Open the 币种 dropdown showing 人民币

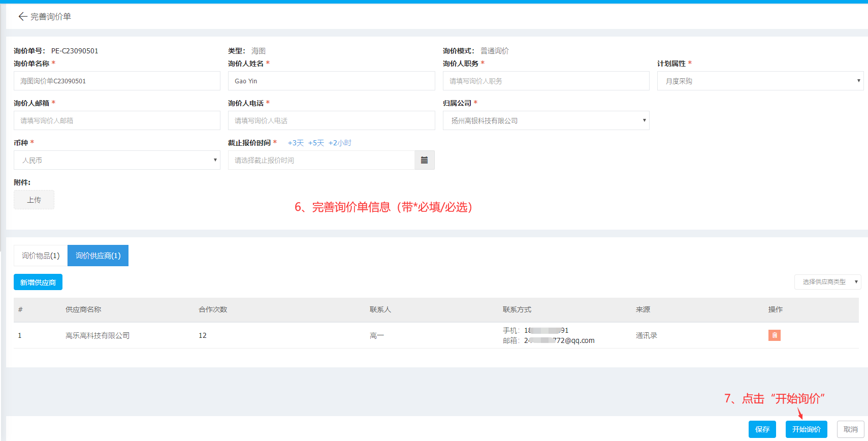pyautogui.click(x=117, y=160)
